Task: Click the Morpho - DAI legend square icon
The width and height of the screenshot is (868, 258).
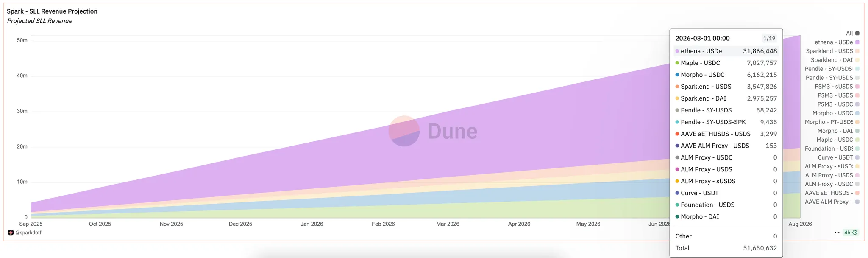Action: click(857, 131)
